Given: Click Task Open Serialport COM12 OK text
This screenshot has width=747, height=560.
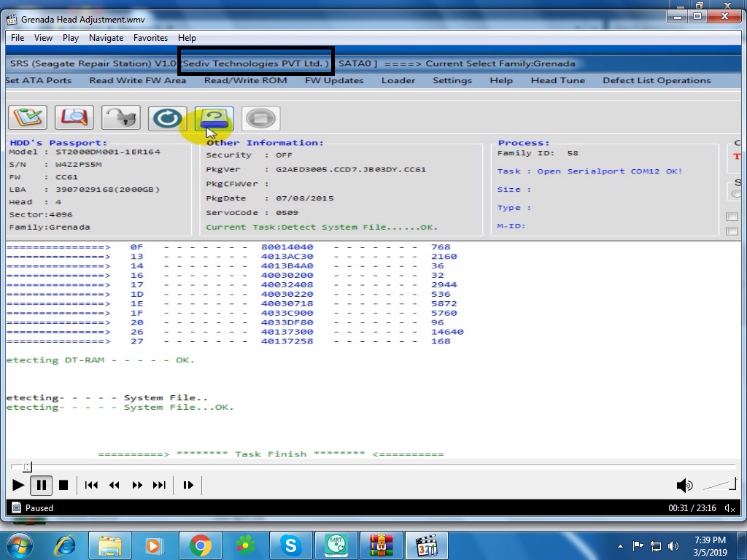Looking at the screenshot, I should click(x=589, y=171).
